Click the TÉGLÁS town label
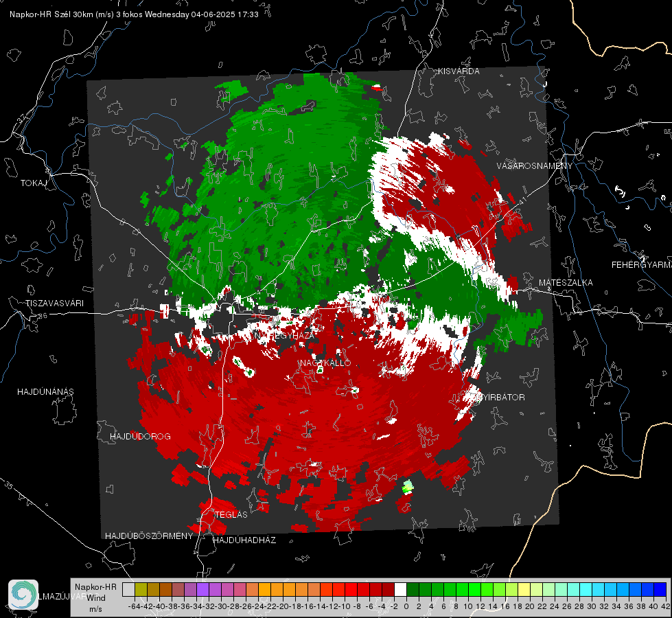The height and width of the screenshot is (618, 672). [x=231, y=514]
